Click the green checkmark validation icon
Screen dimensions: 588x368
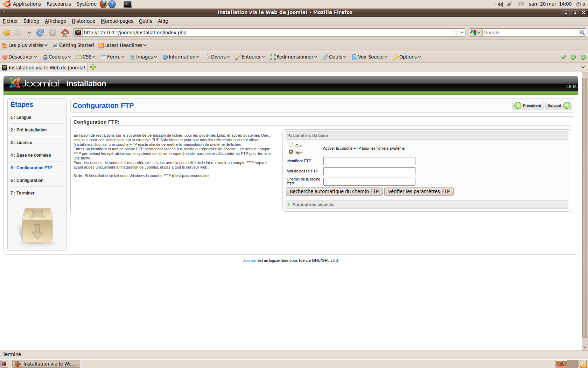click(563, 57)
